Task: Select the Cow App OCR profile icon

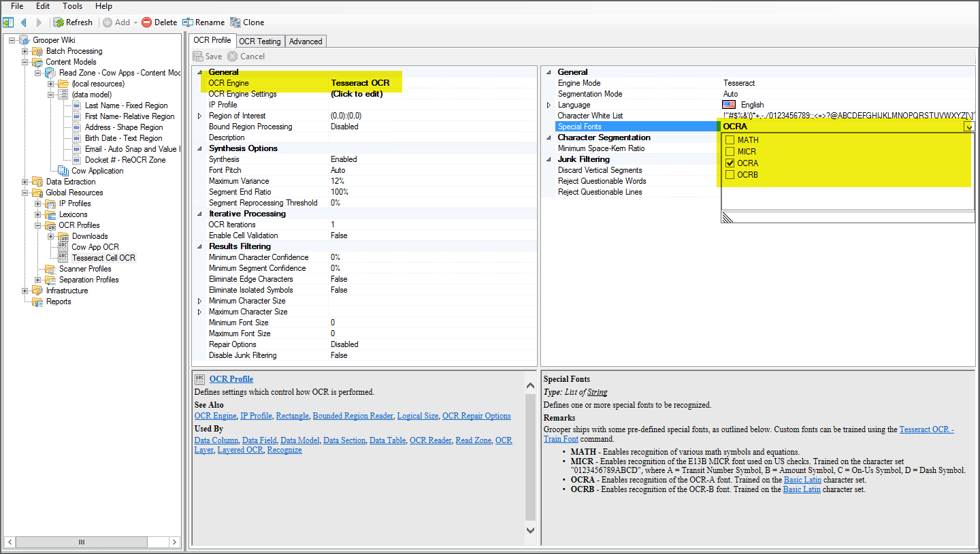Action: pyautogui.click(x=63, y=247)
